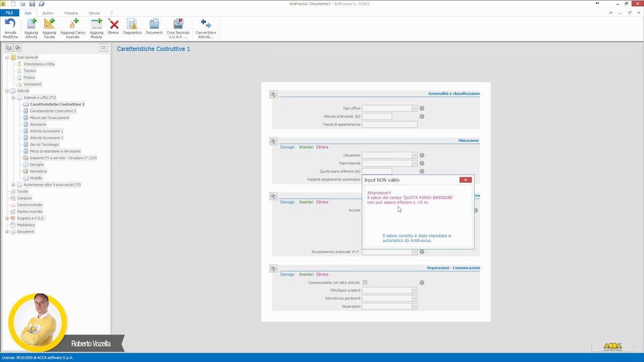Image resolution: width=644 pixels, height=362 pixels.
Task: Select Mezzi di estinzione e rilevazione item
Action: coord(55,151)
